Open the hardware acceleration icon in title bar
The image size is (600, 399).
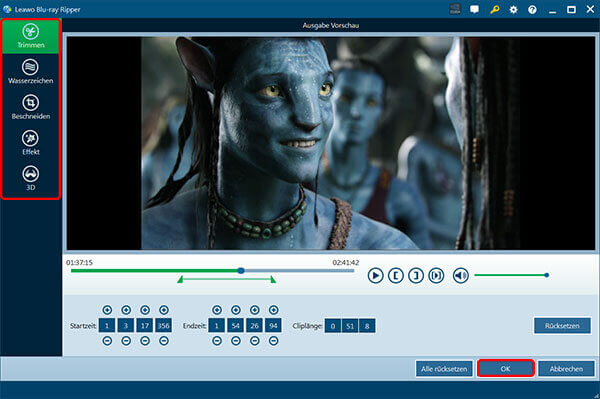tap(455, 9)
